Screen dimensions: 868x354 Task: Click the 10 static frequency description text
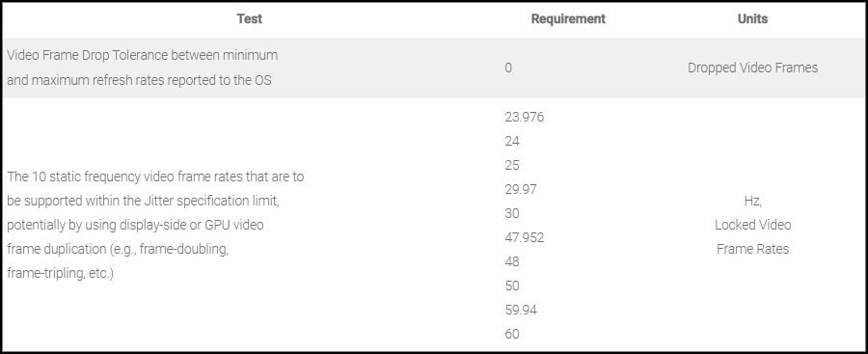click(155, 225)
